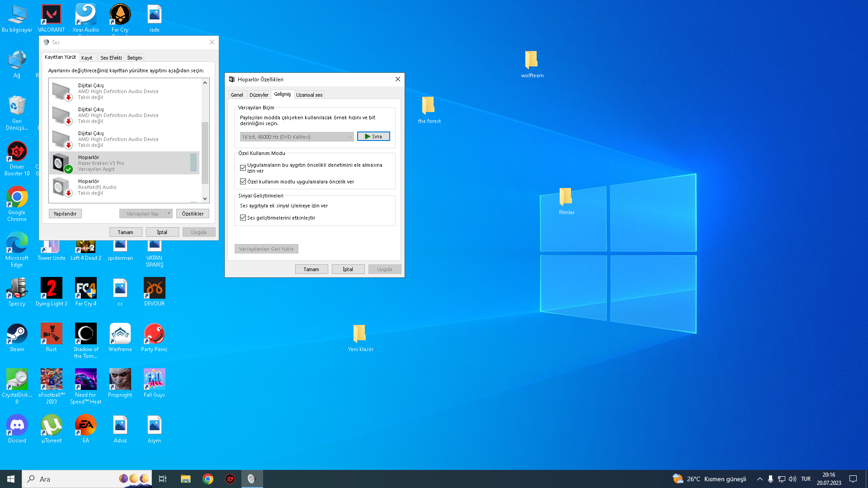Open the Fall Guys desktop shortcut
The image size is (868, 488).
pyautogui.click(x=154, y=383)
